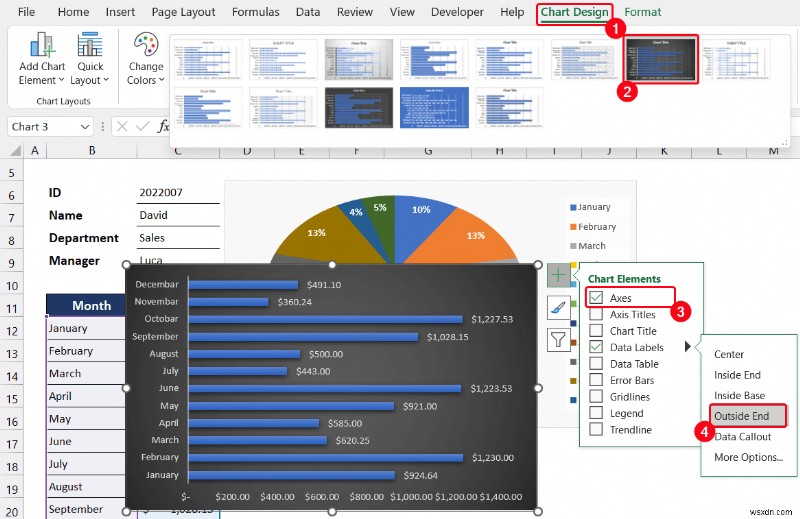Screen dimensions: 800x519
Task: Switch to the Review tab
Action: (355, 12)
